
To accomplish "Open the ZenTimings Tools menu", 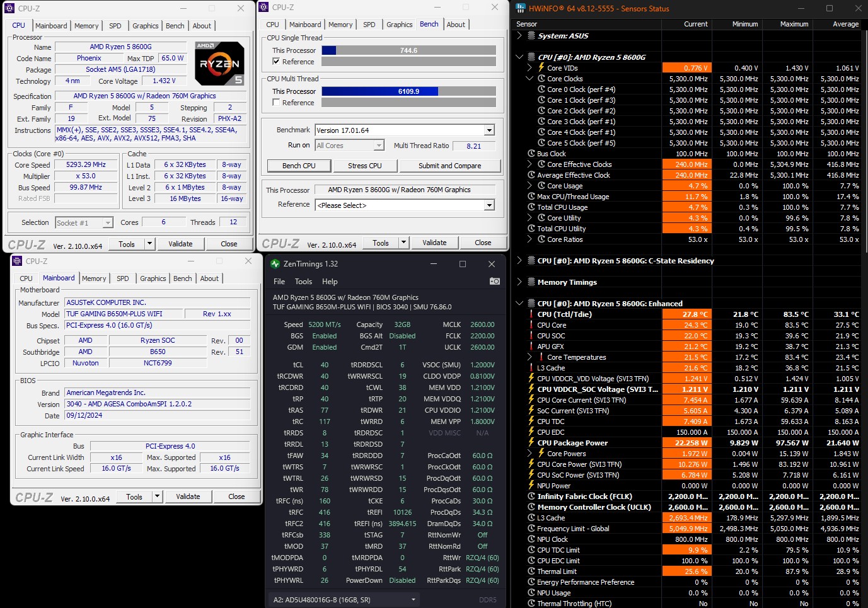I will [303, 282].
